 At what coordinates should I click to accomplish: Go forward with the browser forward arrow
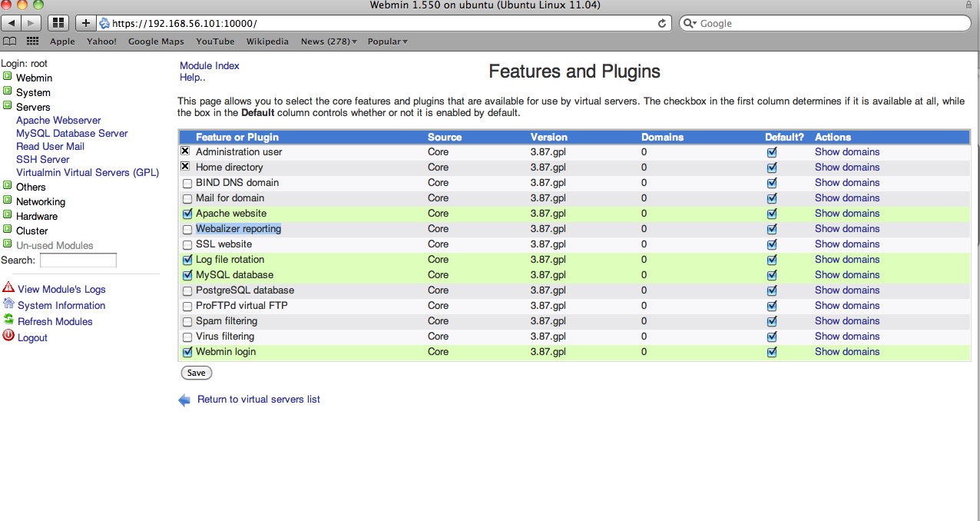[x=32, y=23]
